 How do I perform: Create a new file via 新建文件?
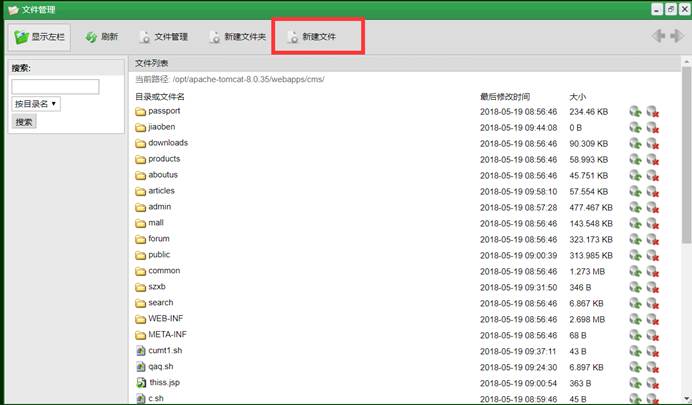pyautogui.click(x=312, y=37)
